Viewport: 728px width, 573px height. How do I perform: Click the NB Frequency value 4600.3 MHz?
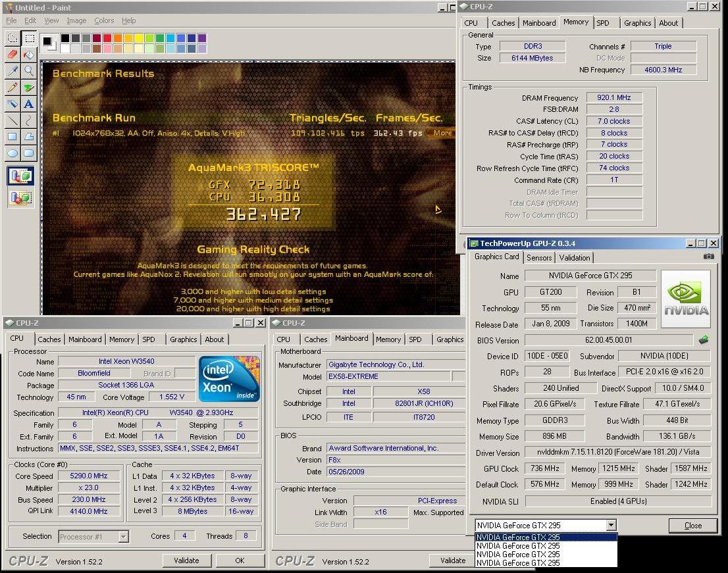[x=663, y=70]
